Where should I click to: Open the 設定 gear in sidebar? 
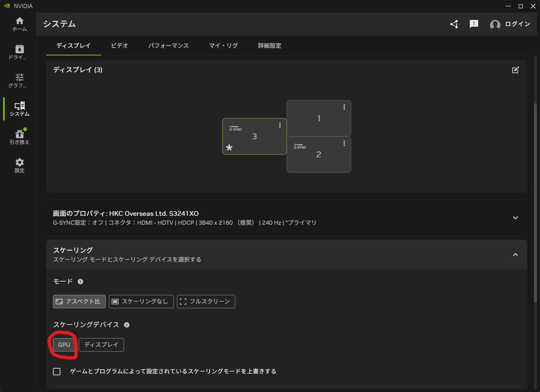19,166
